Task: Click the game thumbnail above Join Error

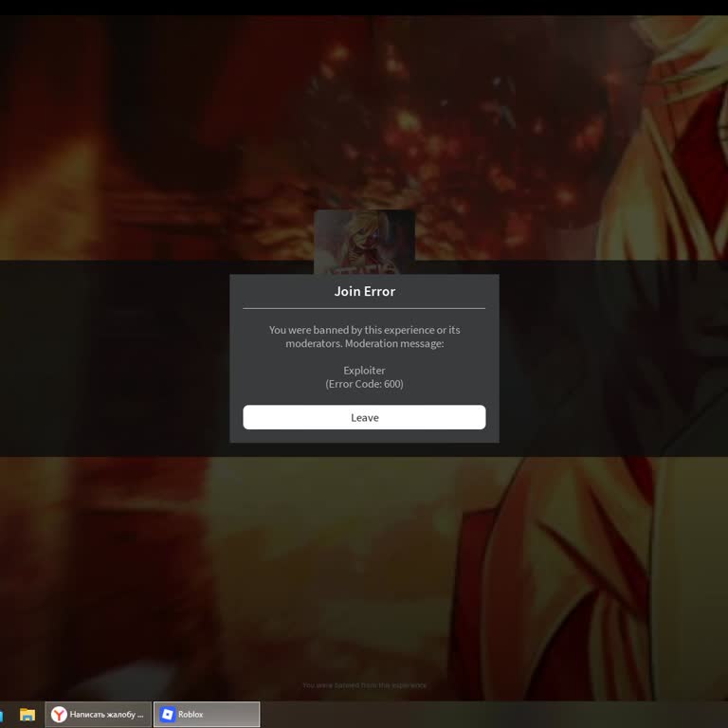Action: 364,240
